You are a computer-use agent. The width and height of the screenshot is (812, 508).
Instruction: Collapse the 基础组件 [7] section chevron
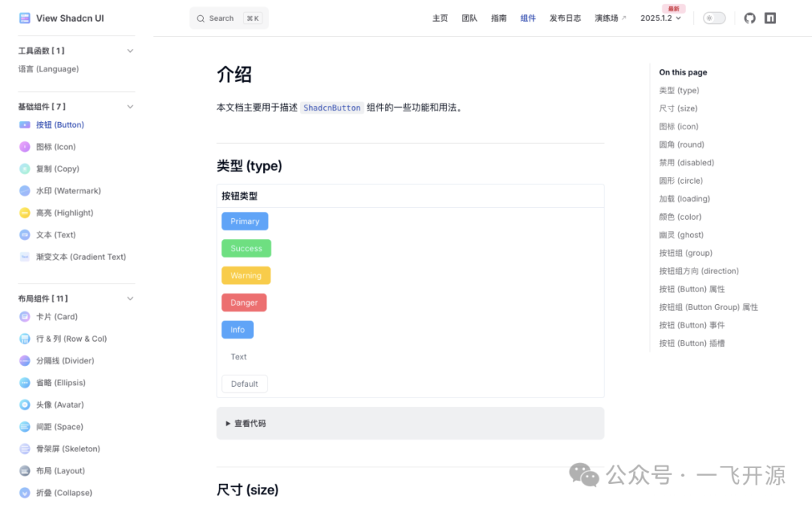click(x=130, y=107)
